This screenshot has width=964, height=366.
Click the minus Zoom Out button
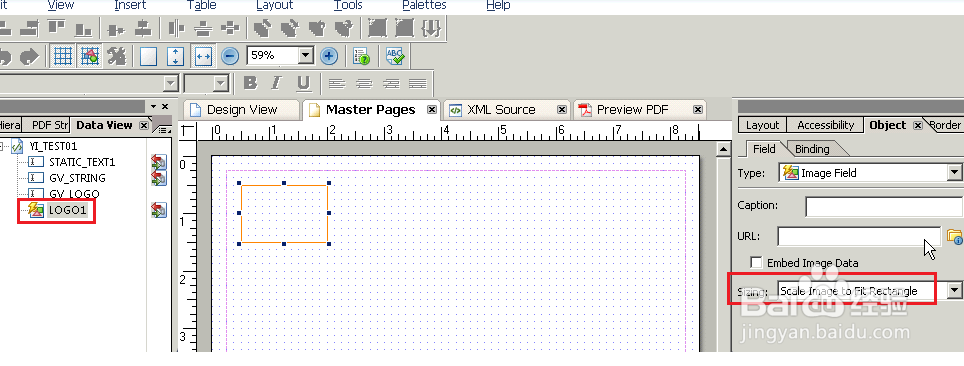point(230,57)
